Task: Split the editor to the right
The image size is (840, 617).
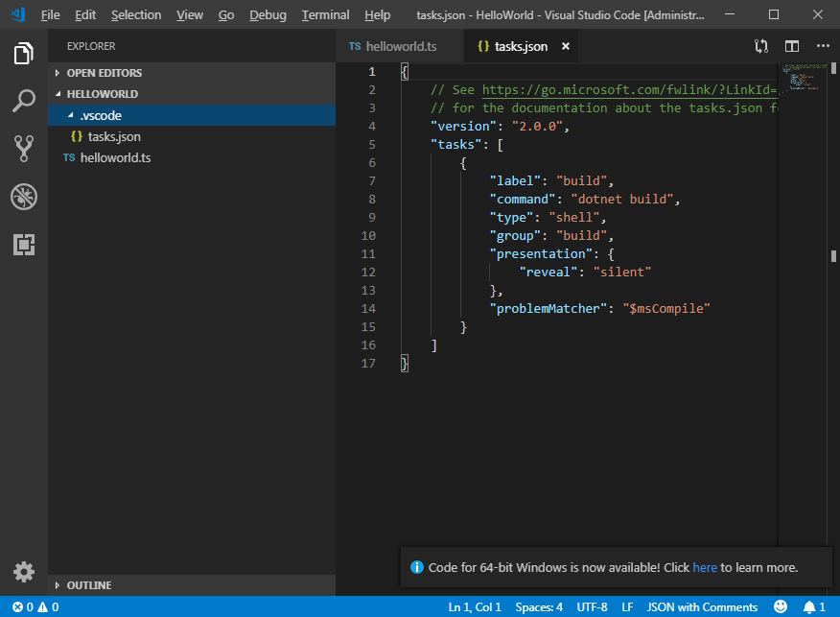Action: (792, 46)
